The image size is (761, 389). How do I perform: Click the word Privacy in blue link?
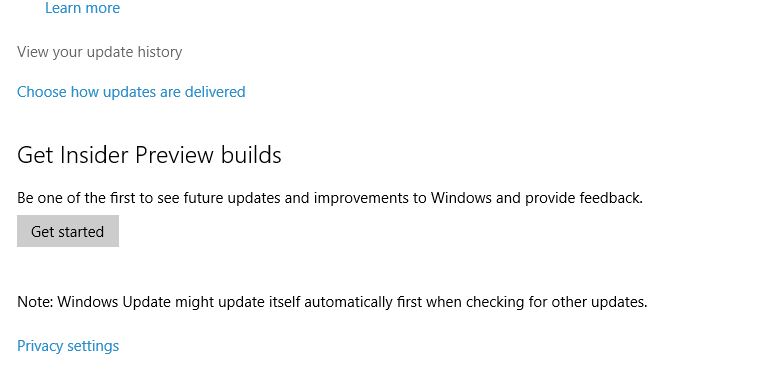[40, 346]
